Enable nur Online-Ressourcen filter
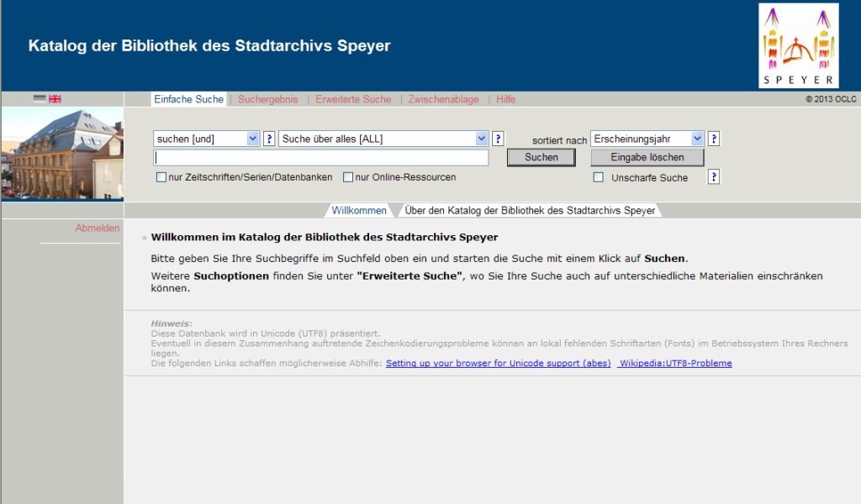Screen dimensions: 861x504 tap(346, 177)
